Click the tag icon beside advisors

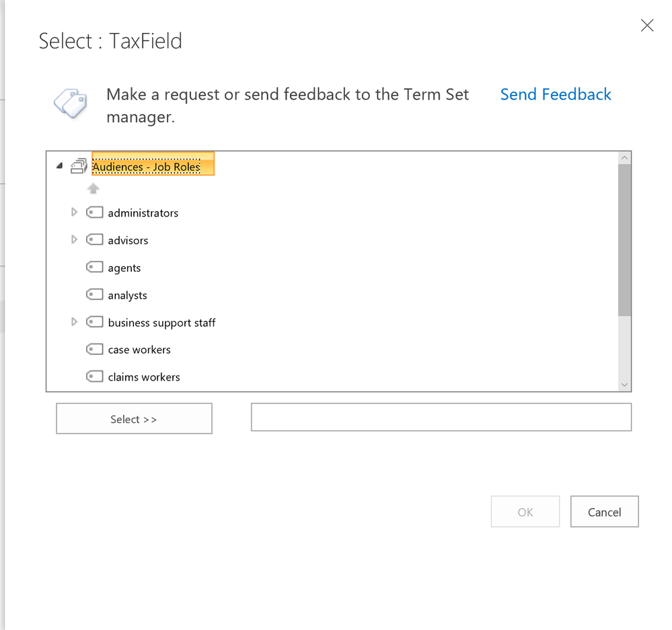pos(95,239)
